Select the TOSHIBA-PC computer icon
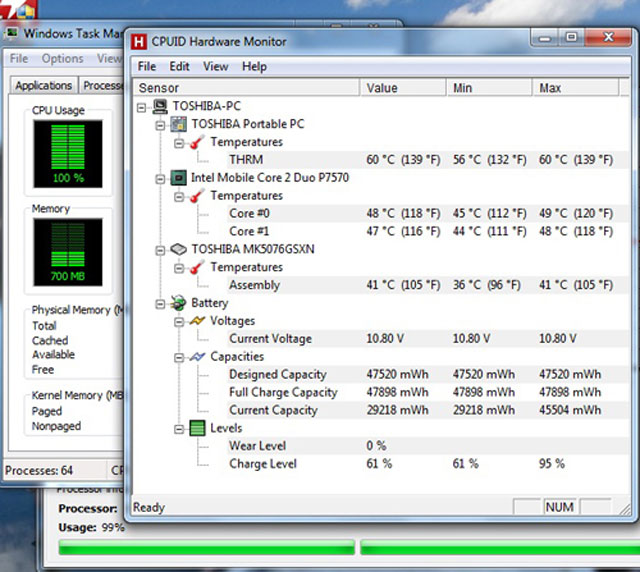640x572 pixels. 160,107
